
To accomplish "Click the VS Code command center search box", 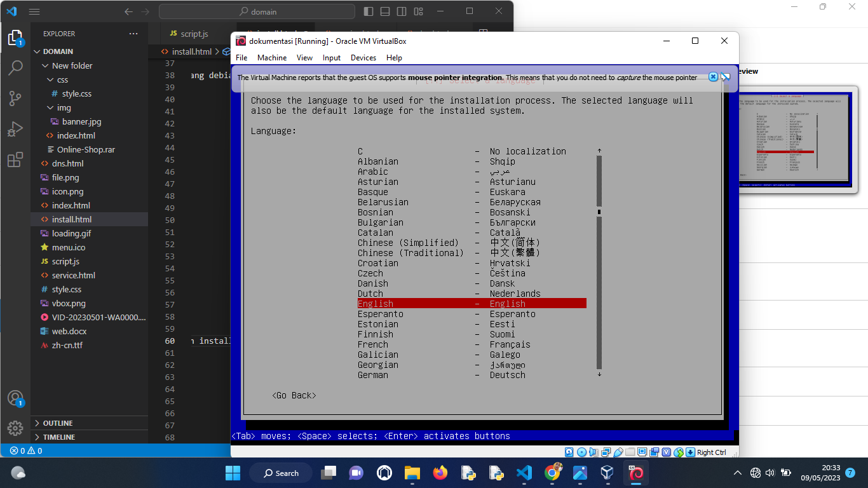I will 257,11.
